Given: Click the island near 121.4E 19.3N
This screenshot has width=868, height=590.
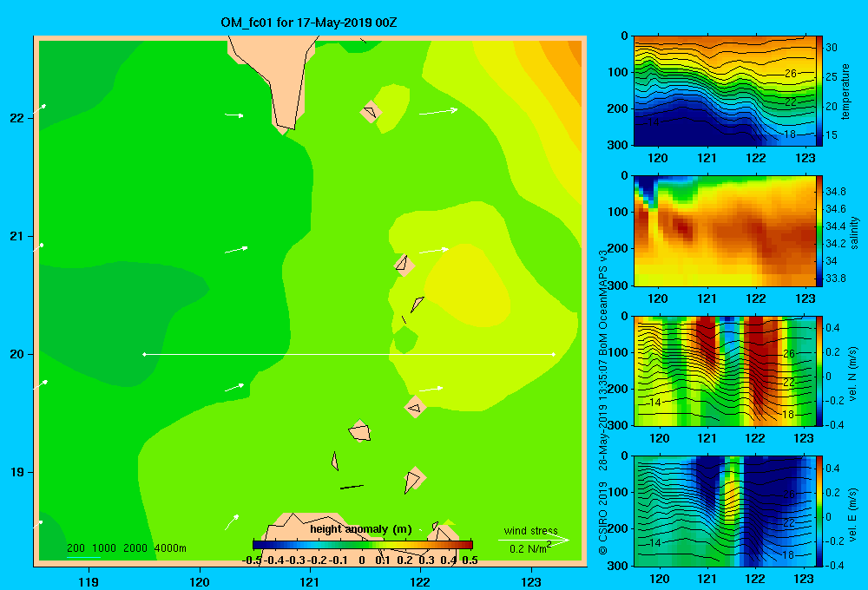Looking at the screenshot, I should click(360, 430).
